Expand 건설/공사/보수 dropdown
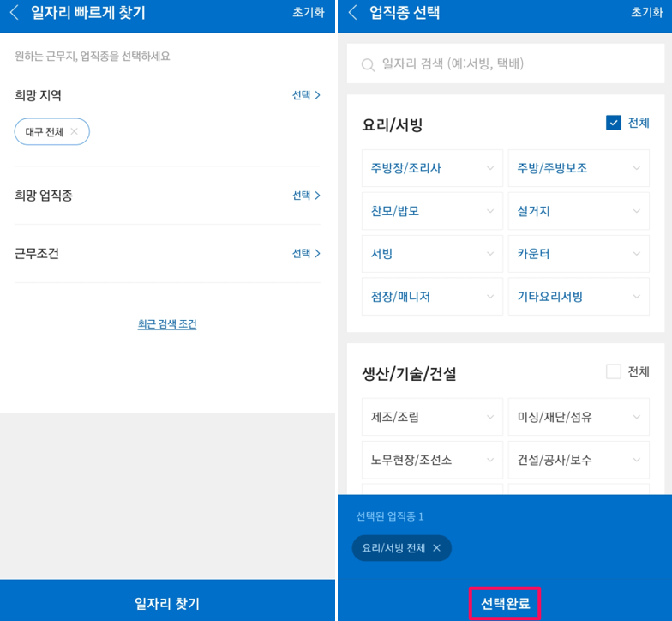This screenshot has height=621, width=672. (579, 460)
